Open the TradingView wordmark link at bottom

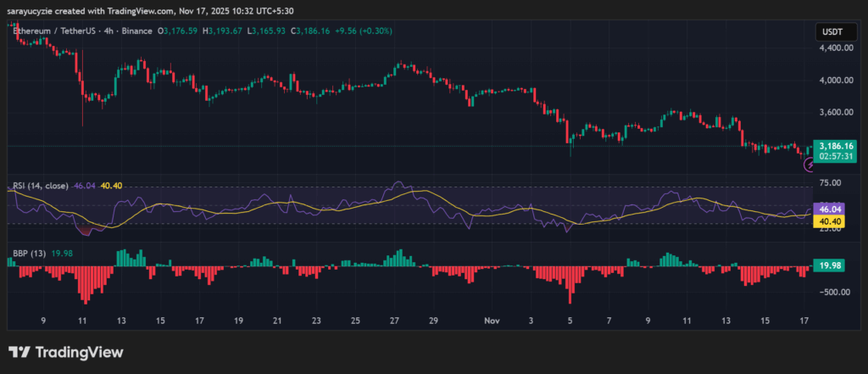[x=78, y=352]
